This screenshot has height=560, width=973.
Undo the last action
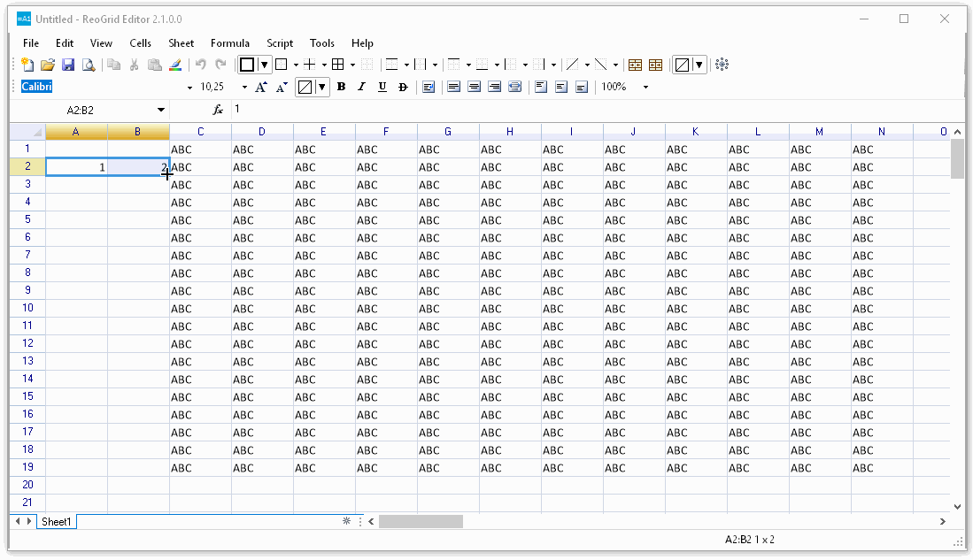click(200, 65)
